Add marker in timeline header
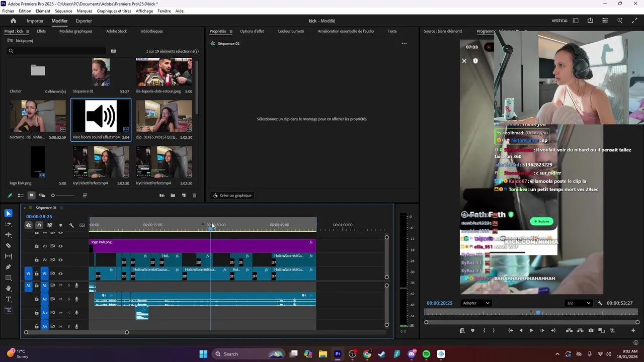The height and width of the screenshot is (362, 644). coord(60,225)
